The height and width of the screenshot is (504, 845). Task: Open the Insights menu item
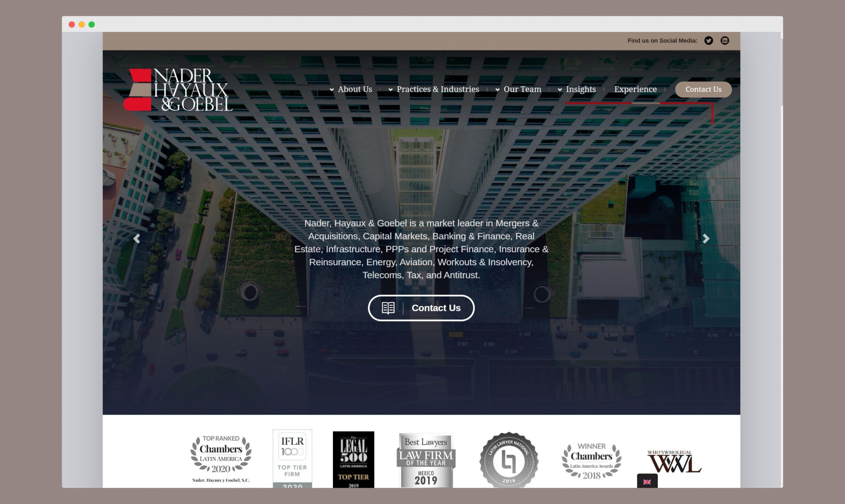(580, 89)
